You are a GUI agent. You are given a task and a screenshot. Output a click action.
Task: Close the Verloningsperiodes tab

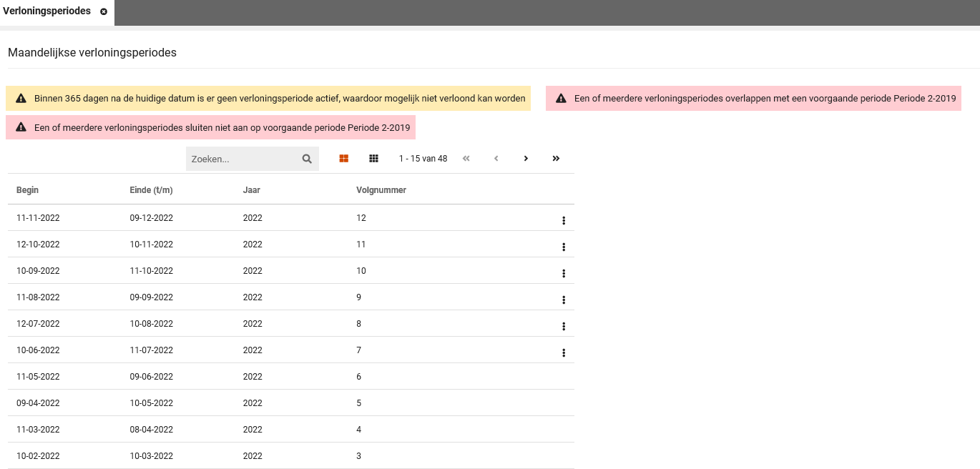point(104,12)
